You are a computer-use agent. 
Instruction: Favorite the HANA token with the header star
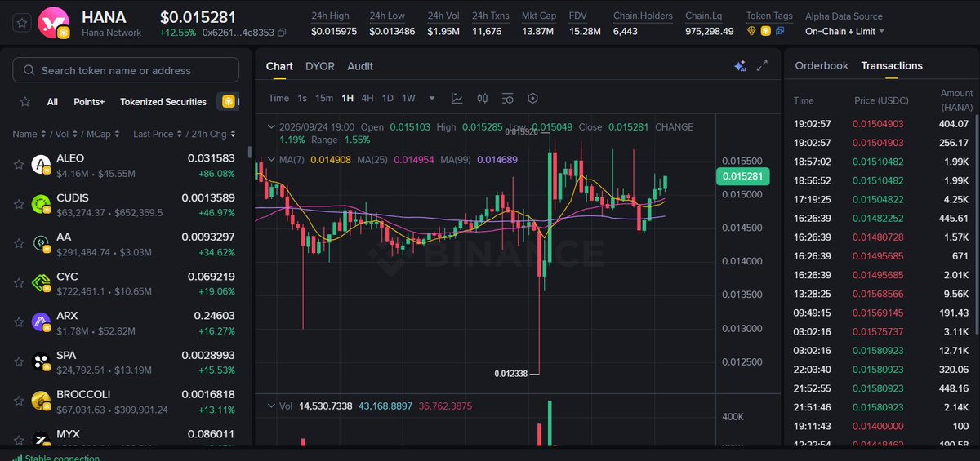(22, 23)
